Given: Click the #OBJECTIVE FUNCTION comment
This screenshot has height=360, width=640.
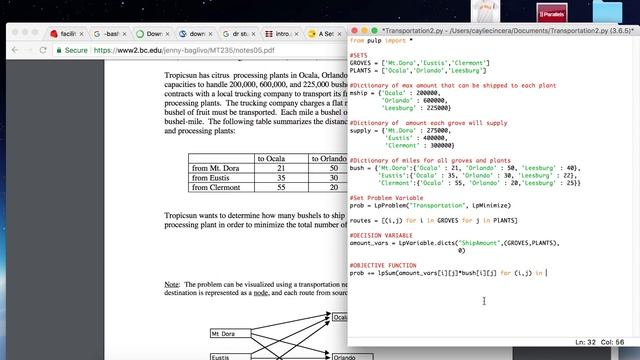Looking at the screenshot, I should tap(382, 265).
